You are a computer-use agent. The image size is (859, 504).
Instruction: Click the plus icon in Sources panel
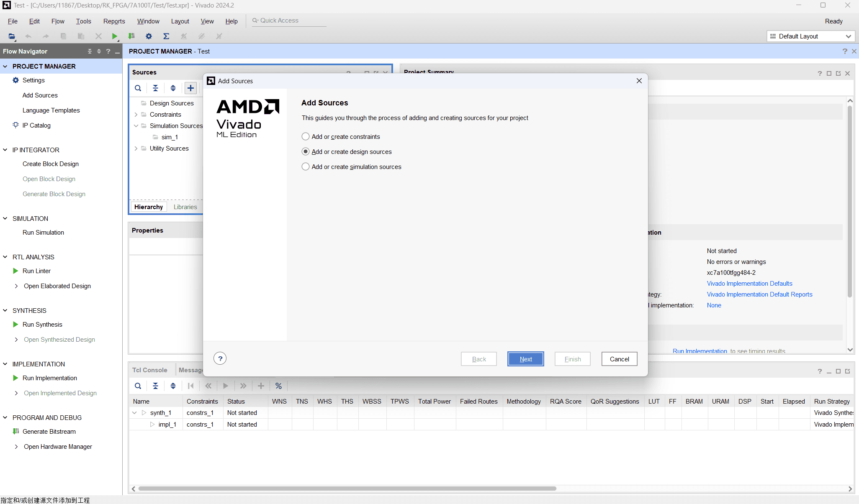[190, 88]
